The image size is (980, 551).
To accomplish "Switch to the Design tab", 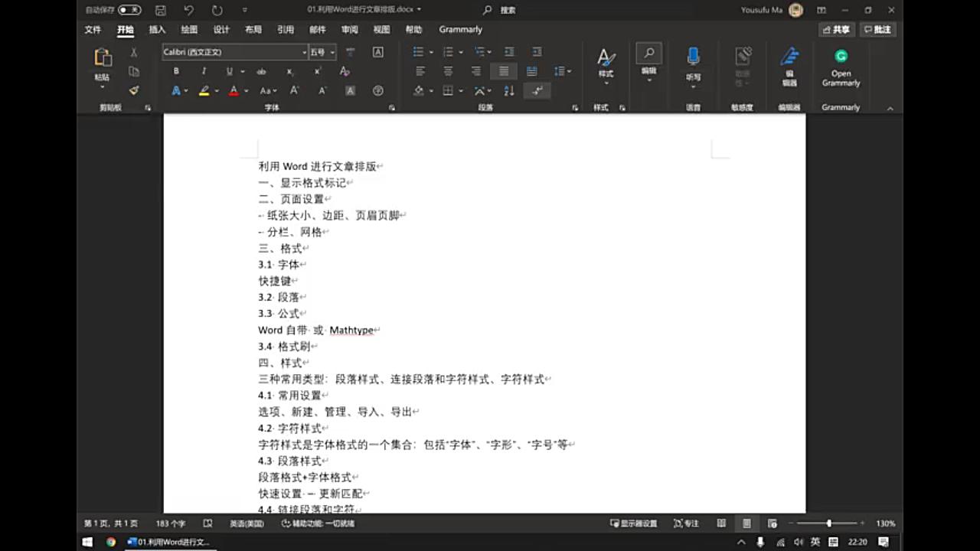I will click(221, 29).
